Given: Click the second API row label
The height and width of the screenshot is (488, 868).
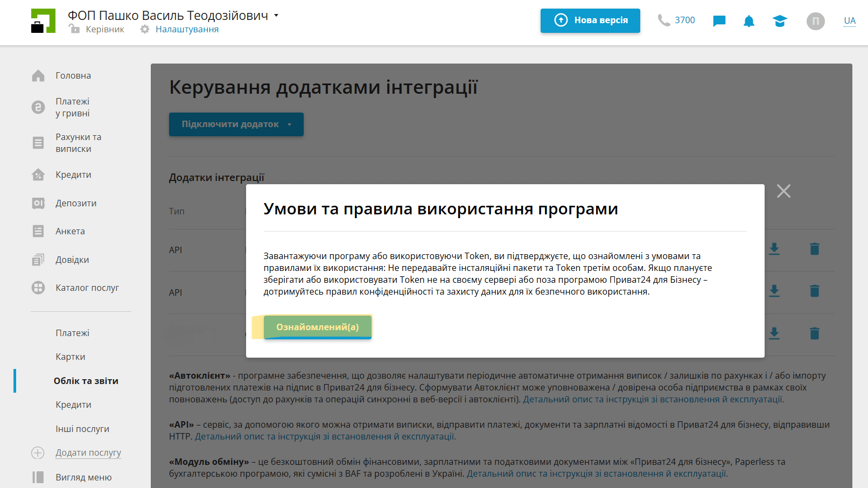Looking at the screenshot, I should pos(176,292).
